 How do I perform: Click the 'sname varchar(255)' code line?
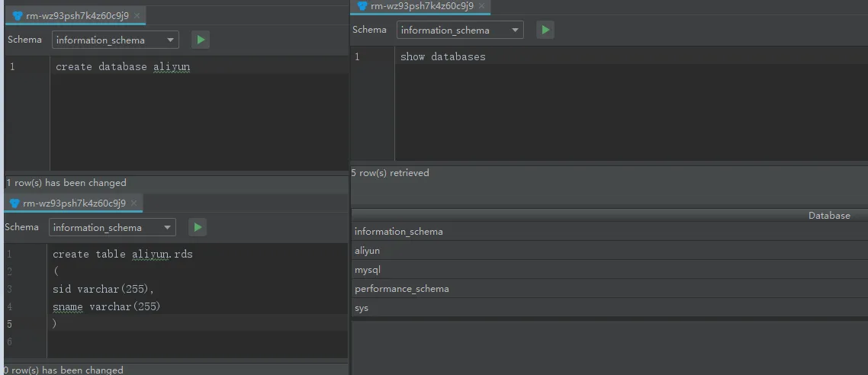click(x=106, y=306)
